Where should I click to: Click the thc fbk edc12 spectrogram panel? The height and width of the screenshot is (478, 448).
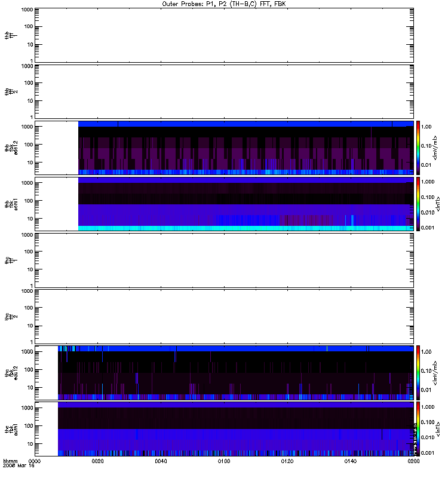pyautogui.click(x=224, y=372)
